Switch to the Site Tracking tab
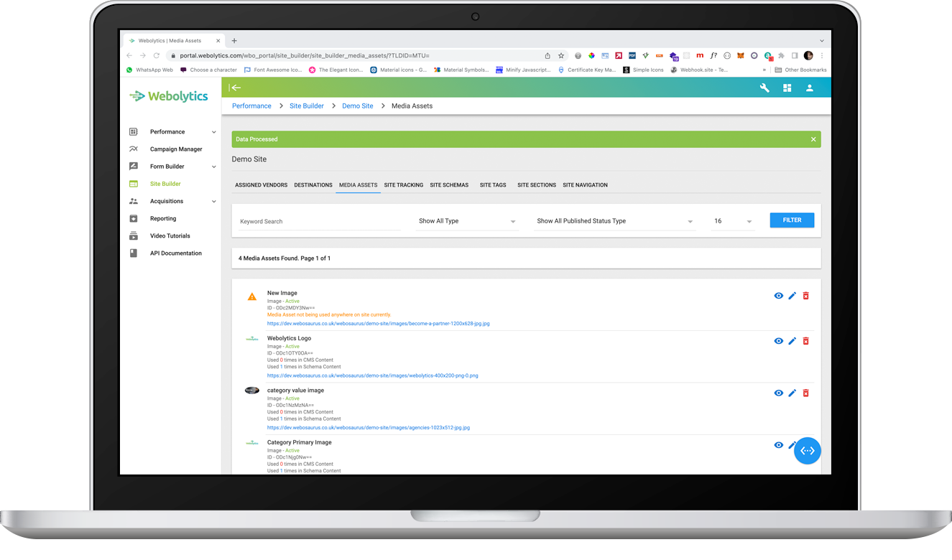Viewport: 952px width, 560px height. 404,185
